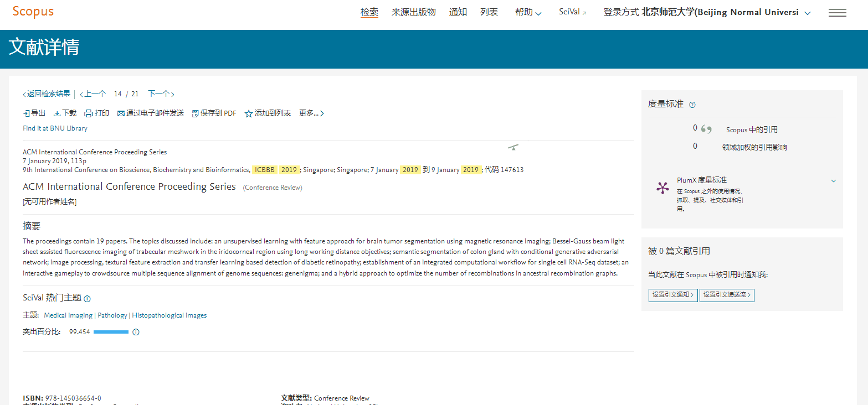Click [无可用作者姓名] text
Screen dimensions: 868x405
click(50, 202)
